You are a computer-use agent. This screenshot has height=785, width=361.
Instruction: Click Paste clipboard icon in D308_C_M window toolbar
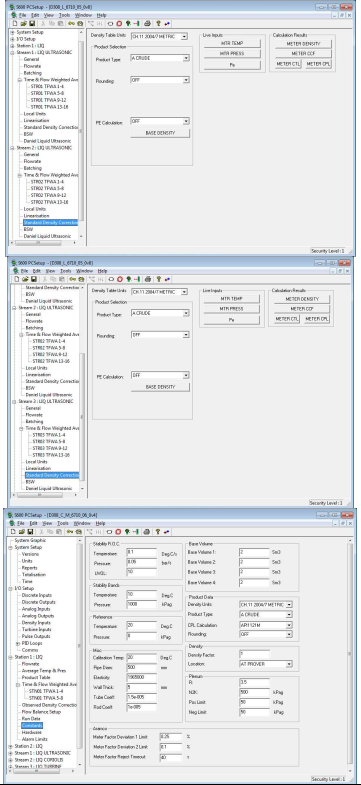pos(59,531)
